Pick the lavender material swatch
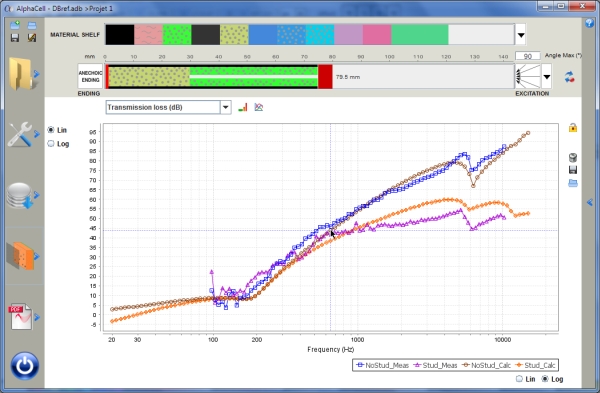 point(349,35)
